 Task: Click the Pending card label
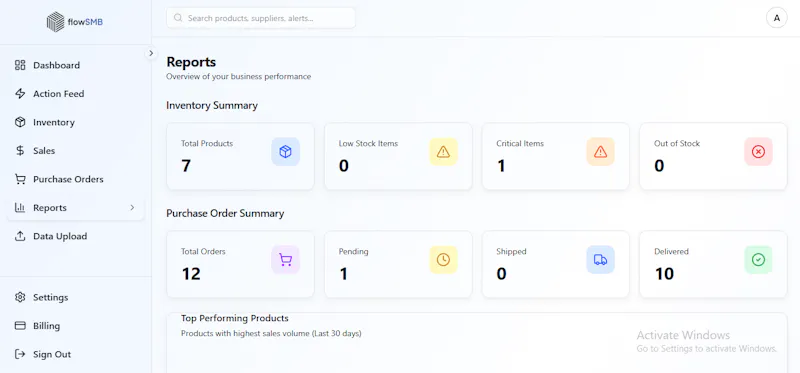[354, 252]
